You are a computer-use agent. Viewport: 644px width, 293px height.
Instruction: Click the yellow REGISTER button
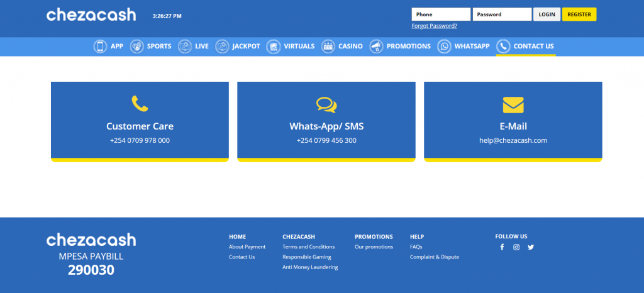point(579,14)
